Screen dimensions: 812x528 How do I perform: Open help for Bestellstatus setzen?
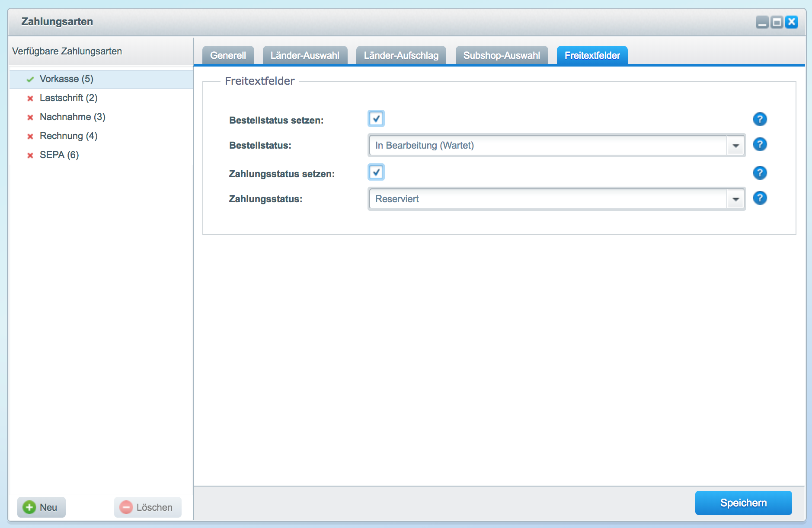[x=760, y=119]
